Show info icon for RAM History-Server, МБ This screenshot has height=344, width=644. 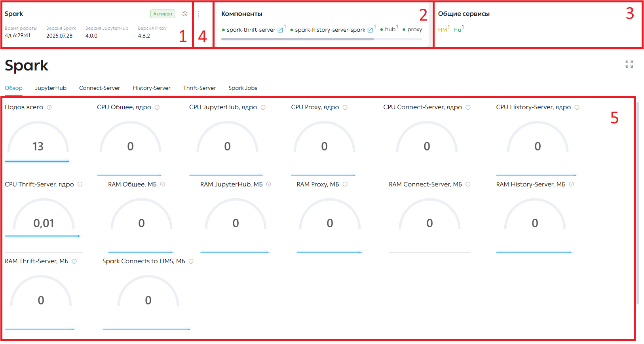pos(571,184)
